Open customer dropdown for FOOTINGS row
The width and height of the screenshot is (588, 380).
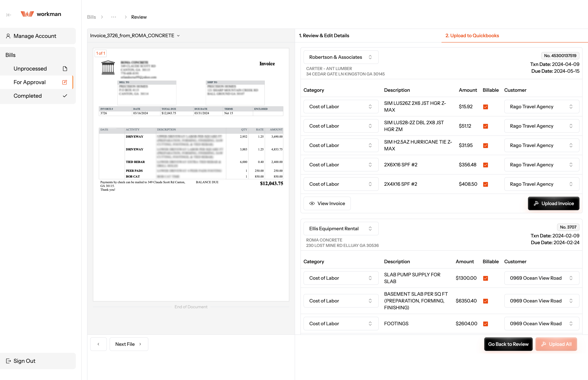(542, 324)
